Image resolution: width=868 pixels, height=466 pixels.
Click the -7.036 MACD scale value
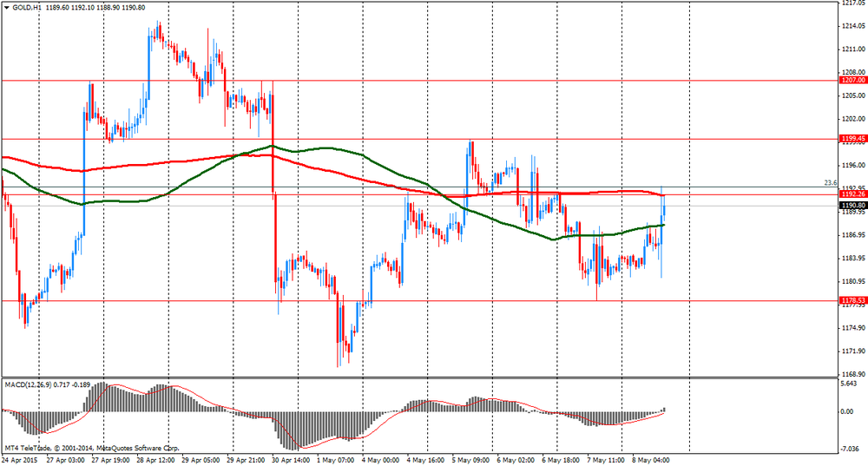(850, 449)
